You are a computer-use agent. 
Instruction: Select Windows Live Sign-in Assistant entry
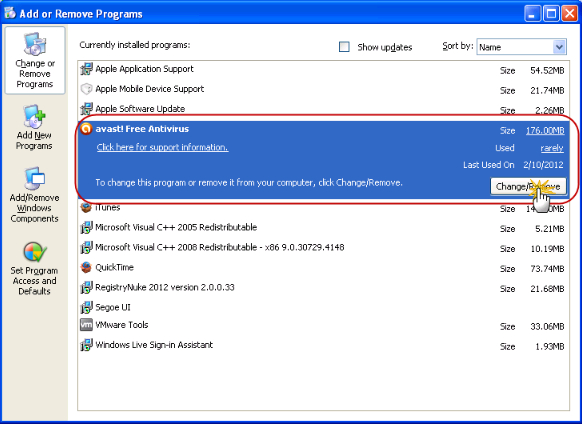[323, 345]
